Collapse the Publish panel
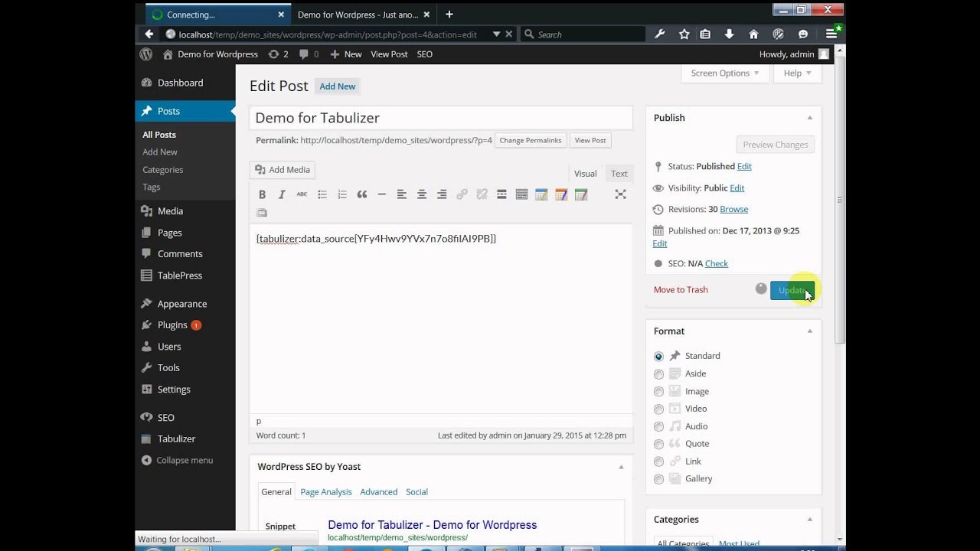The height and width of the screenshot is (551, 980). 809,117
